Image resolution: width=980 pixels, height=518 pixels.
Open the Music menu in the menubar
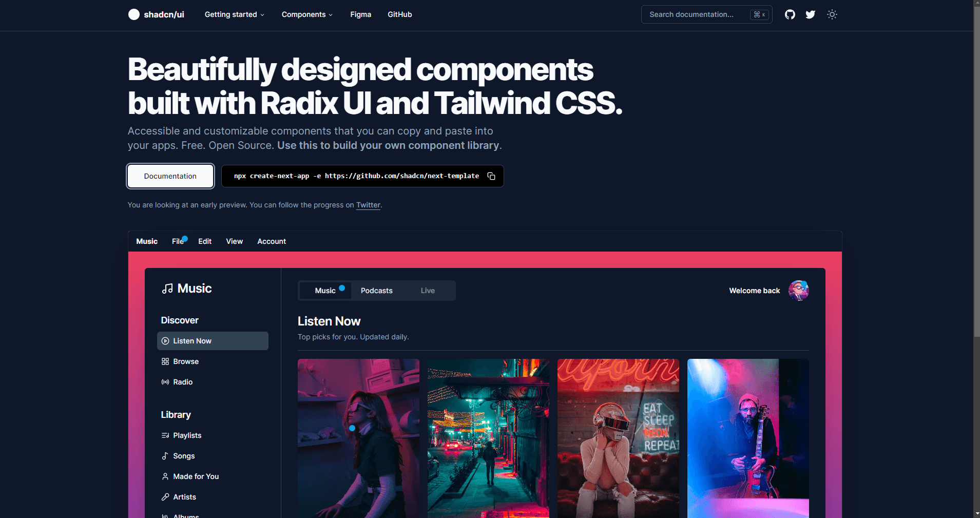147,241
